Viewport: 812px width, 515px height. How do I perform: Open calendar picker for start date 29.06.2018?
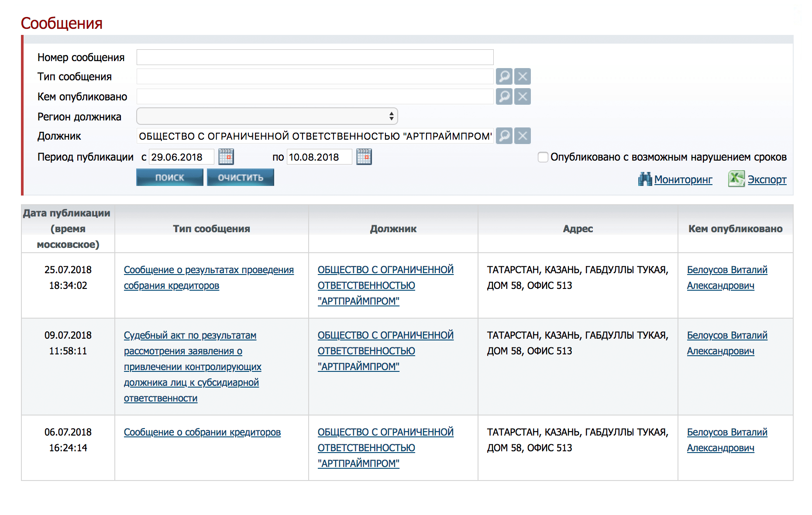click(226, 157)
